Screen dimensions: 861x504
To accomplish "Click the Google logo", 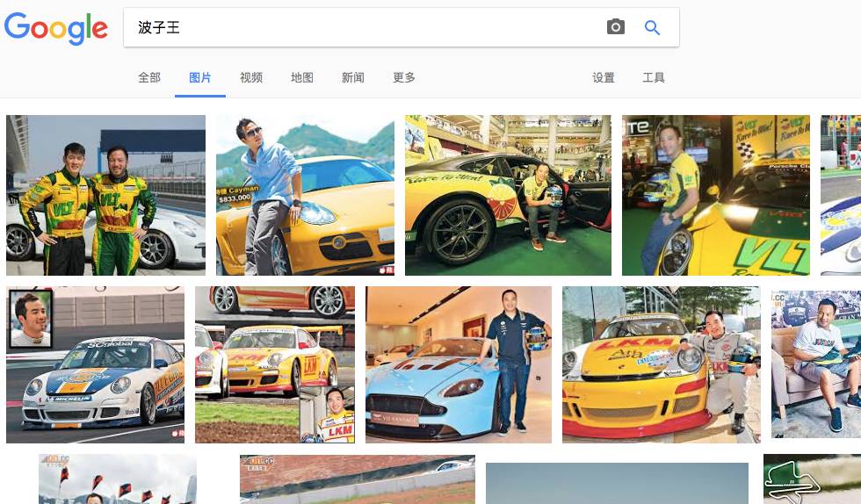I will point(56,27).
